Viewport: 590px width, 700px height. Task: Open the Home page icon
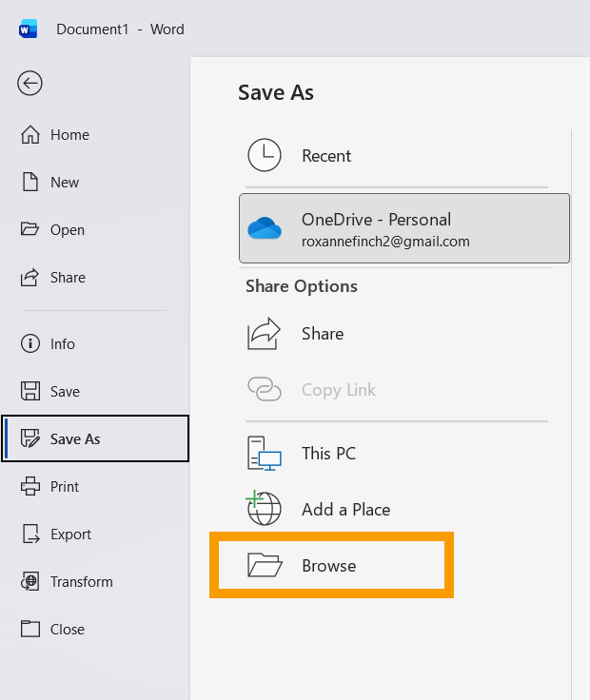[x=30, y=135]
